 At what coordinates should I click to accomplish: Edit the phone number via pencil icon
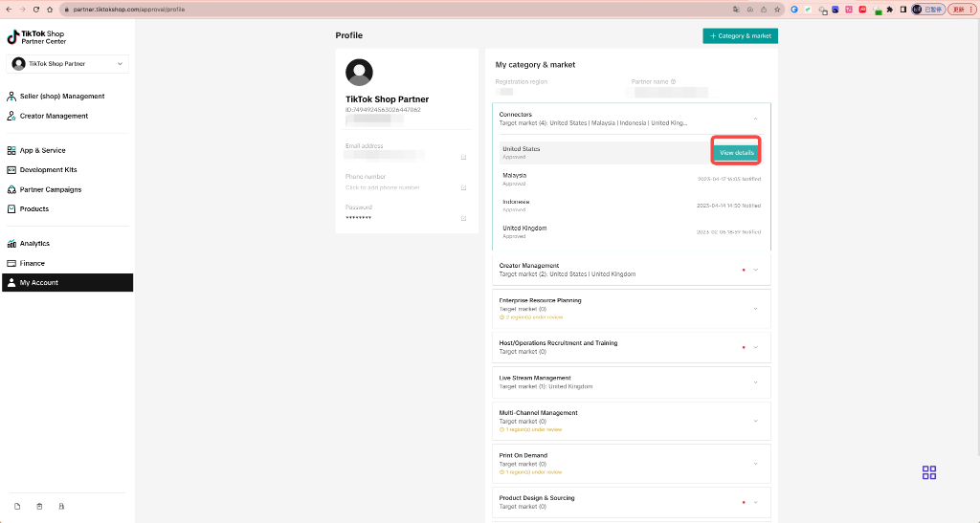click(464, 187)
